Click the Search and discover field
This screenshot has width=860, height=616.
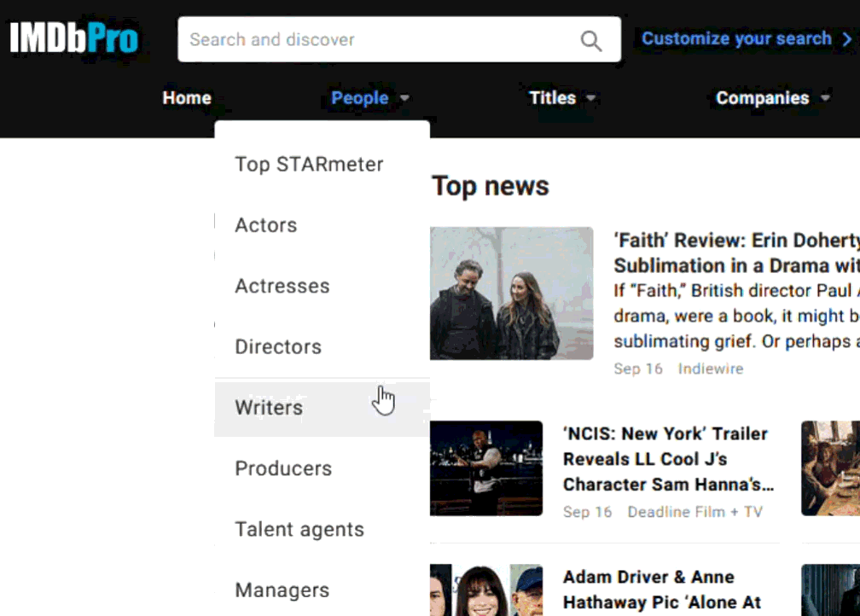(x=399, y=39)
